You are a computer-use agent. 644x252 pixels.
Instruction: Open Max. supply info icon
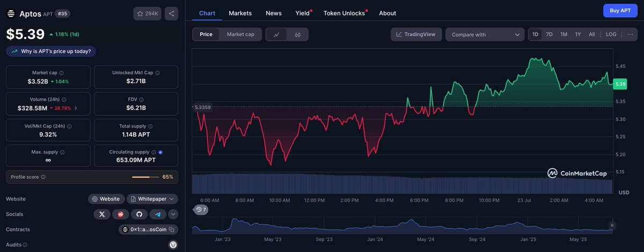coord(61,152)
